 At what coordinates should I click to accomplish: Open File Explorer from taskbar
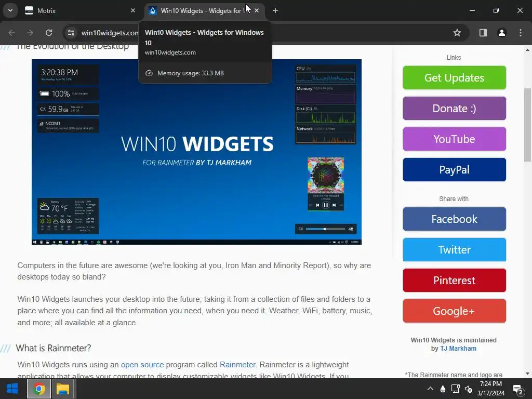pyautogui.click(x=63, y=389)
